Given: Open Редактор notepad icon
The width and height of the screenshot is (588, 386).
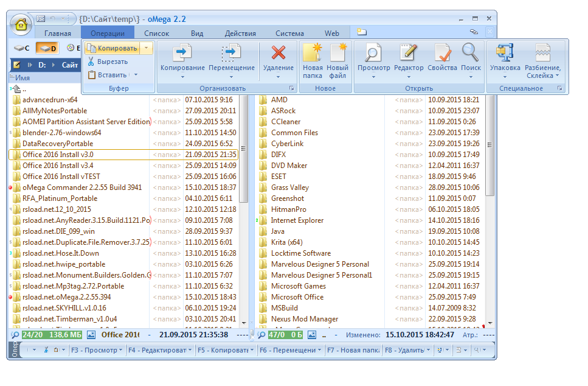Looking at the screenshot, I should (x=409, y=52).
